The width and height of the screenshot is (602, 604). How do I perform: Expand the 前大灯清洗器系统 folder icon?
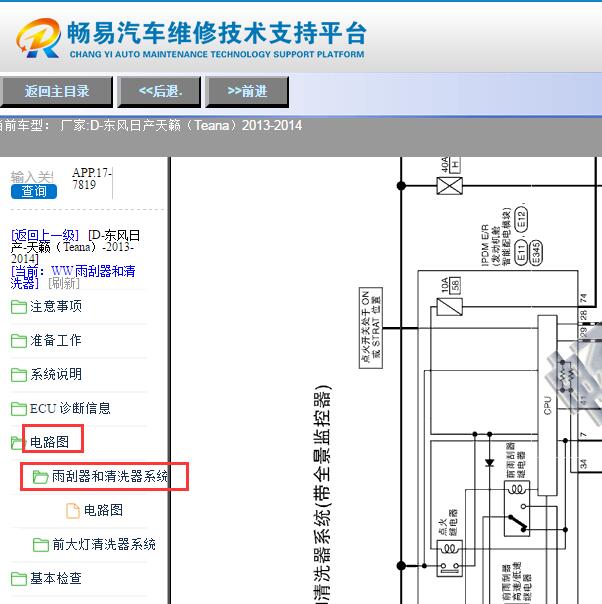tap(40, 545)
